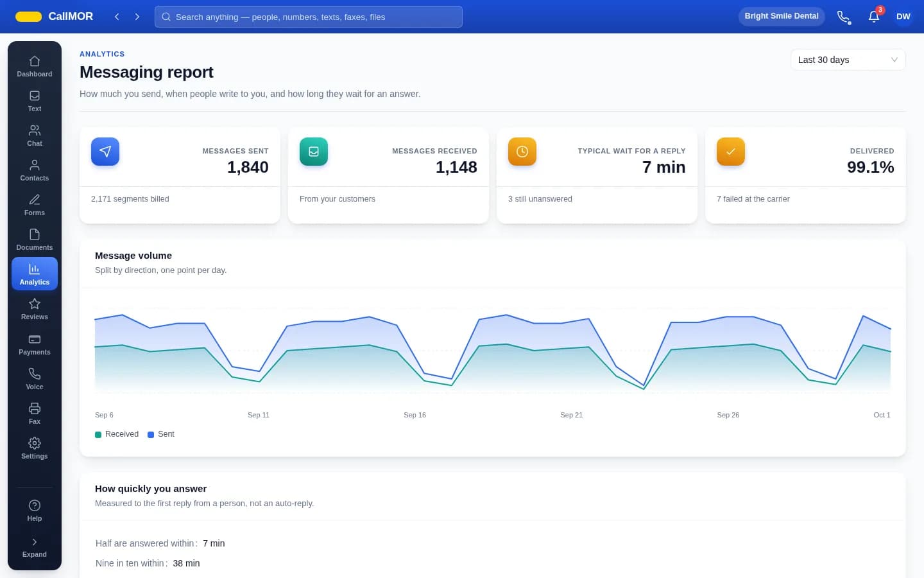Screen dimensions: 924x578
Task: Open the Dashboard from sidebar
Action: click(x=35, y=66)
